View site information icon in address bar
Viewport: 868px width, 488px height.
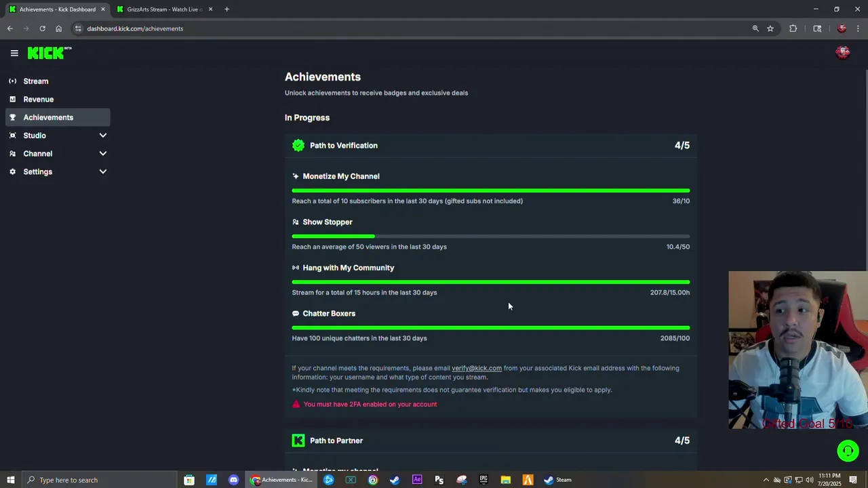coord(78,28)
